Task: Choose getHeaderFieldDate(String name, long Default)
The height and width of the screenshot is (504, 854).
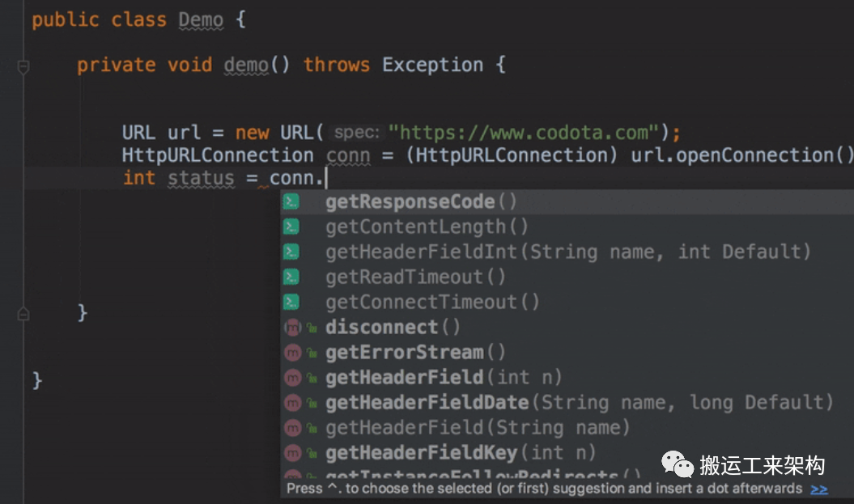Action: tap(579, 402)
